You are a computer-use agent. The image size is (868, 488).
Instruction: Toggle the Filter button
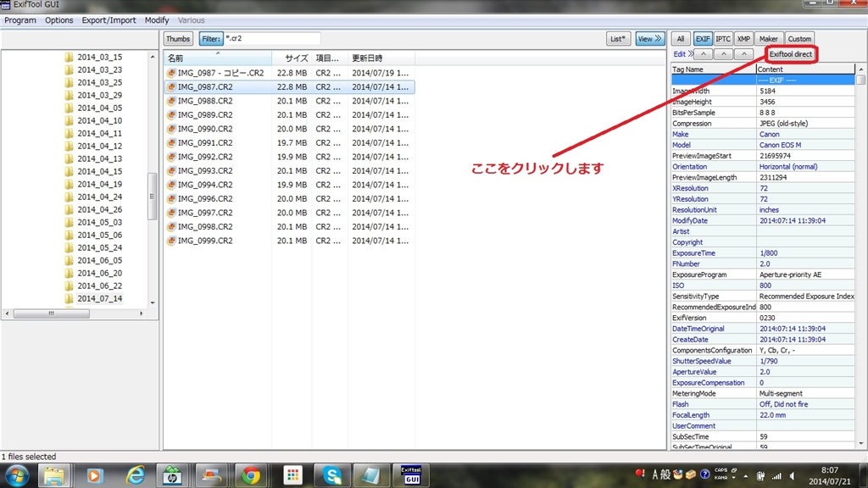(x=211, y=39)
